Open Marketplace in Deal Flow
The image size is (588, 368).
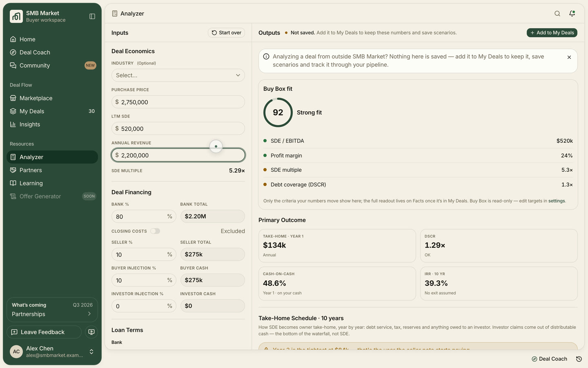tap(52, 98)
